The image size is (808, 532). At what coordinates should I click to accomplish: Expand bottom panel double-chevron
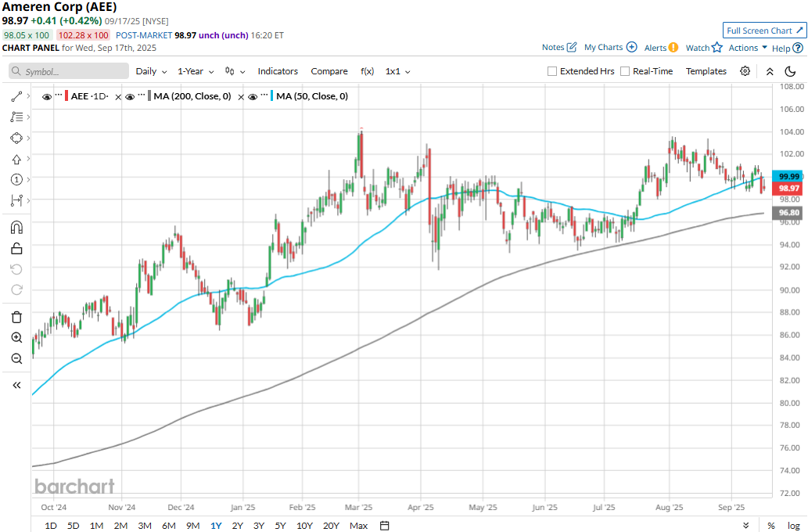[x=745, y=525]
